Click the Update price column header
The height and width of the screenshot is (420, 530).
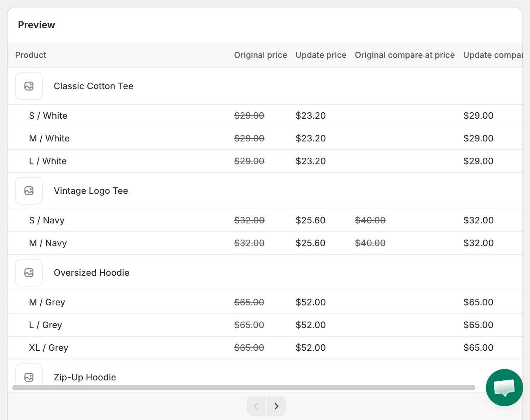(x=321, y=55)
